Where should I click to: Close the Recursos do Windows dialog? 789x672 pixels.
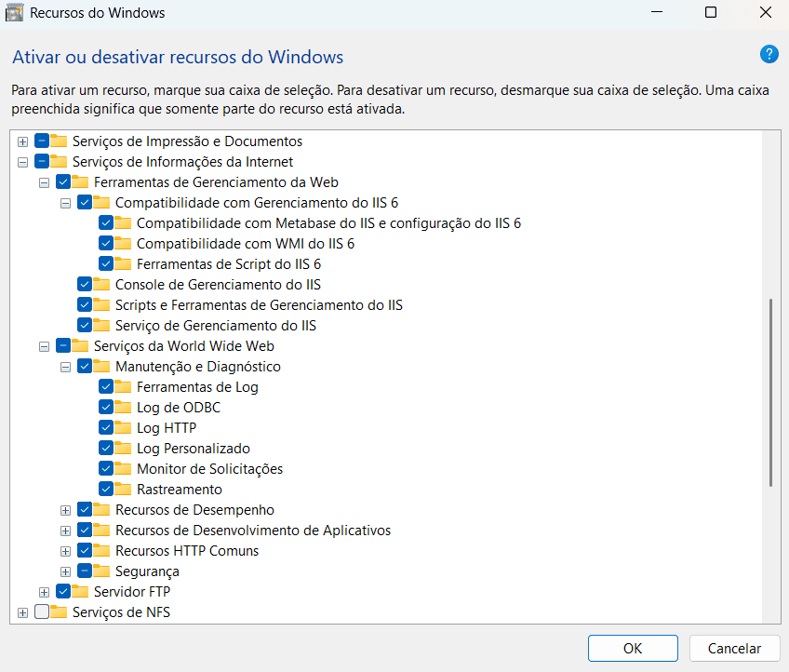pyautogui.click(x=766, y=13)
